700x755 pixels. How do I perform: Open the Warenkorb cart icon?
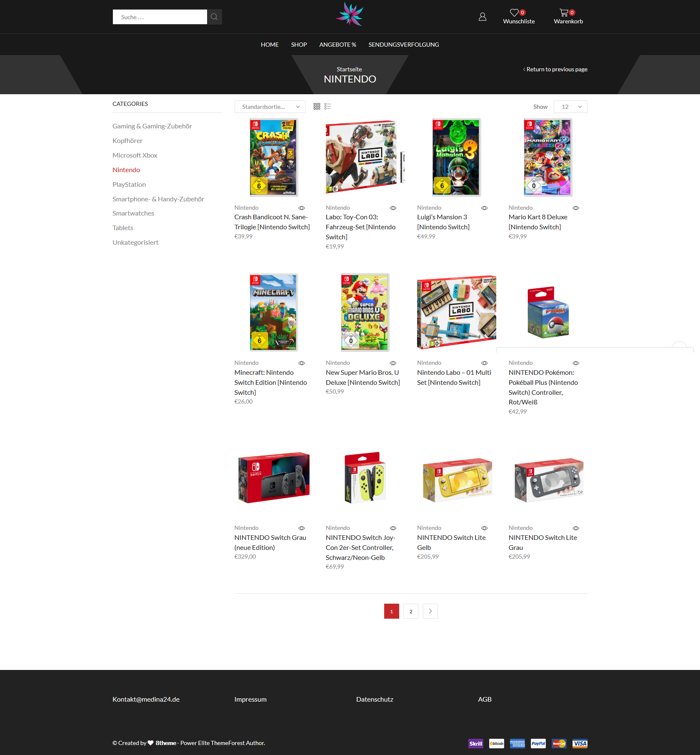click(564, 13)
